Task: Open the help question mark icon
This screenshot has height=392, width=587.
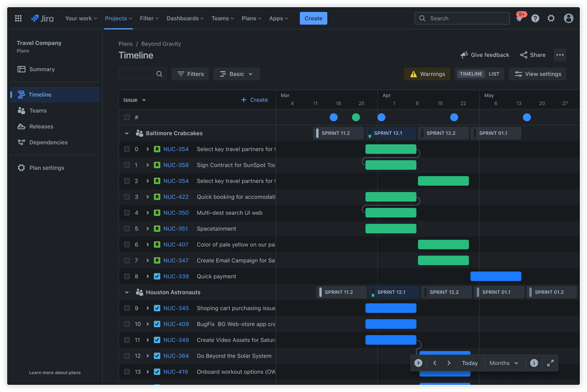Action: pyautogui.click(x=535, y=18)
